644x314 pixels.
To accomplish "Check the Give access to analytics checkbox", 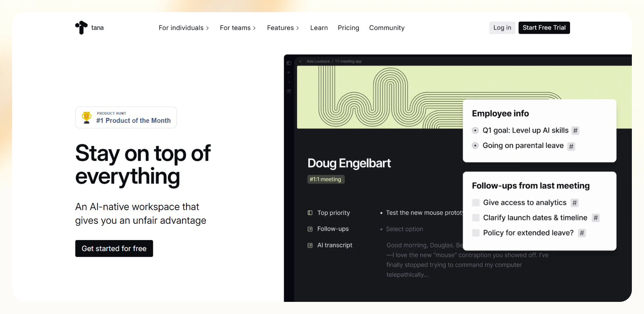I will pos(476,203).
